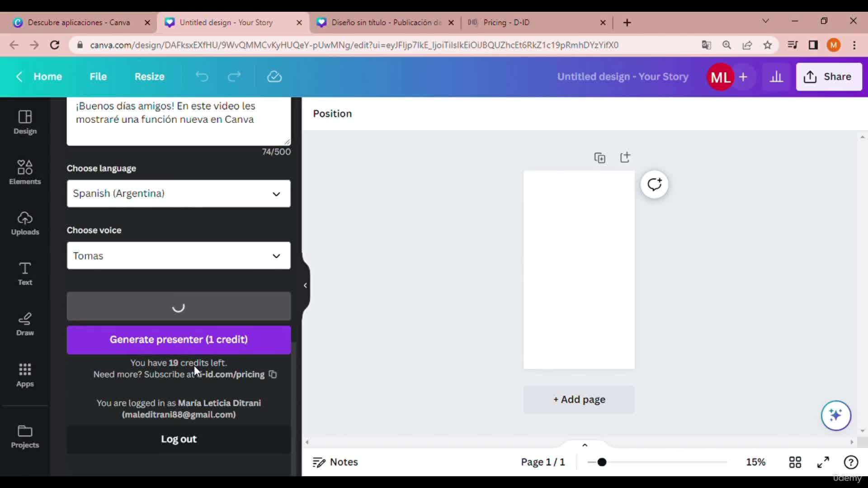Click the loading preview button
The width and height of the screenshot is (868, 488).
(x=179, y=306)
